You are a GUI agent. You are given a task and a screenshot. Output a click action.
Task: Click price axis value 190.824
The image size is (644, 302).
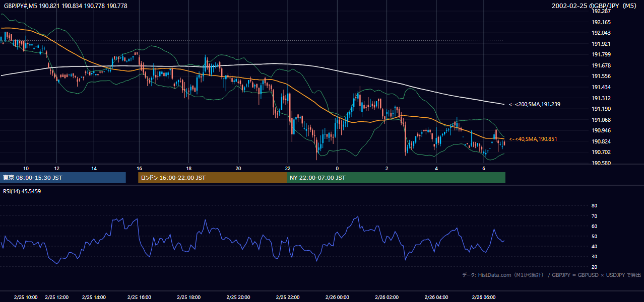601,141
